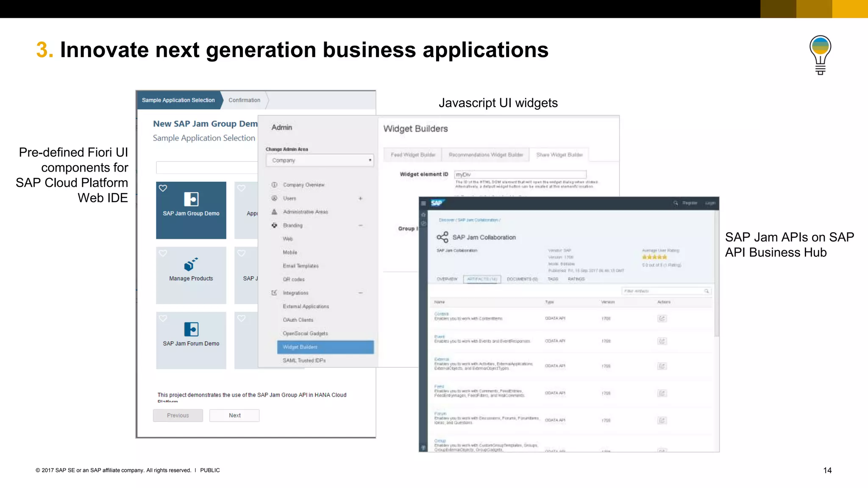Open the RATINGS tab in API Hub
This screenshot has width=868, height=488.
(576, 279)
